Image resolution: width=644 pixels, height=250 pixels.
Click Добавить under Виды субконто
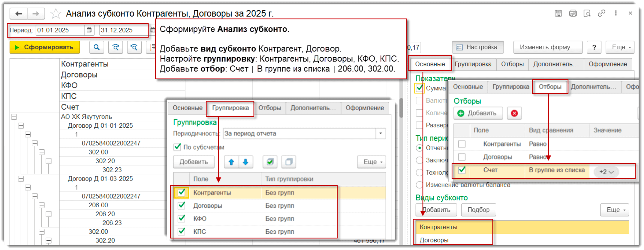436,210
